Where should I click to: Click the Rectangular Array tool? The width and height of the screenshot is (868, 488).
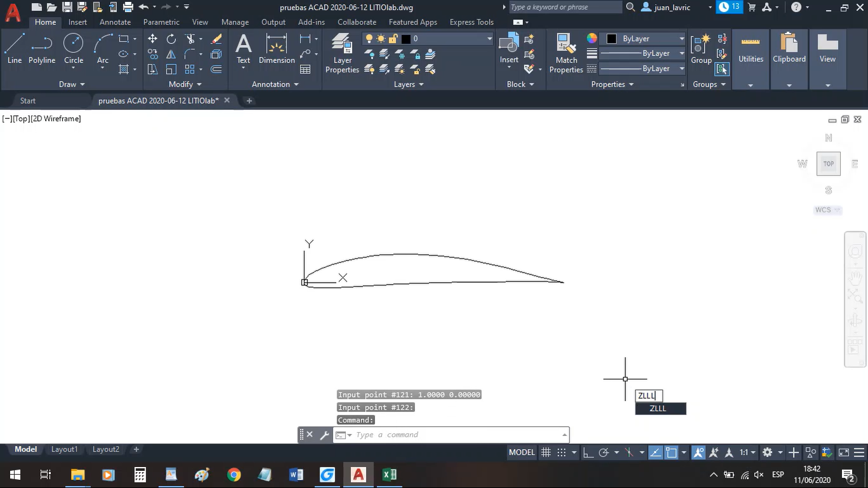pos(190,69)
